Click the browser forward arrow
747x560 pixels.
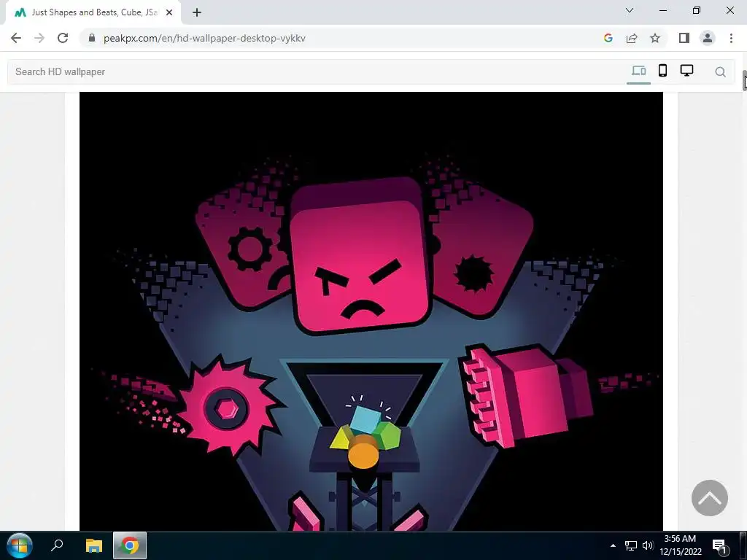pos(39,38)
